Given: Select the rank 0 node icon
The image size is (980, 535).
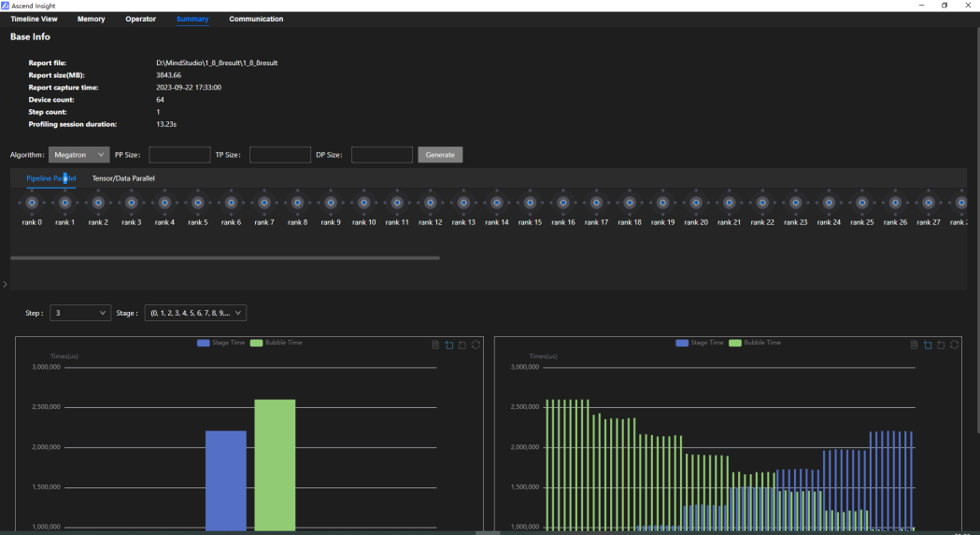Looking at the screenshot, I should click(x=32, y=203).
